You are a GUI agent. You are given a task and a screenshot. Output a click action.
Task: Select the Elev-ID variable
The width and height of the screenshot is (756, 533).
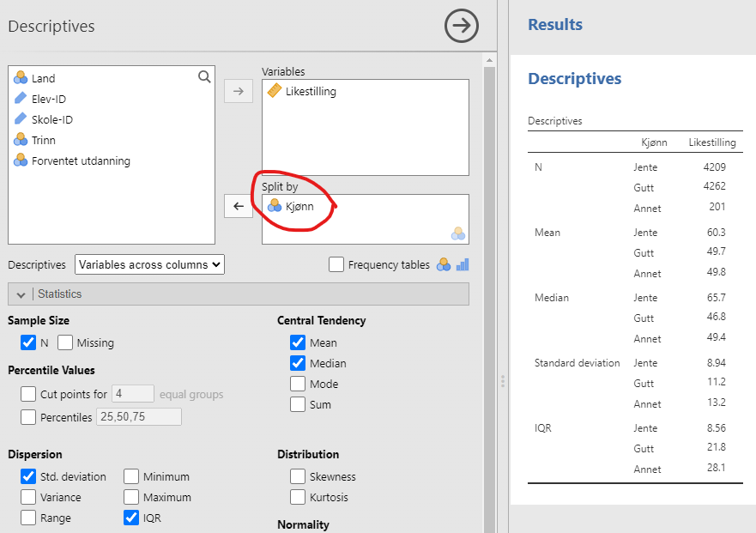click(48, 99)
